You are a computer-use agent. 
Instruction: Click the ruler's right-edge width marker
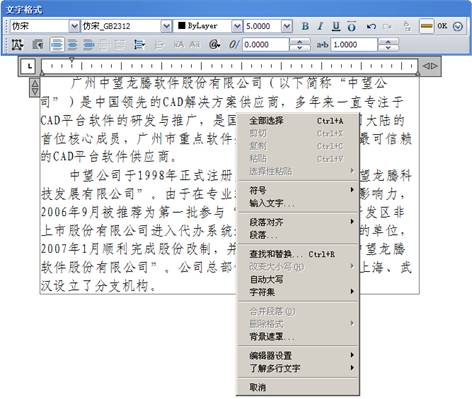pyautogui.click(x=417, y=73)
